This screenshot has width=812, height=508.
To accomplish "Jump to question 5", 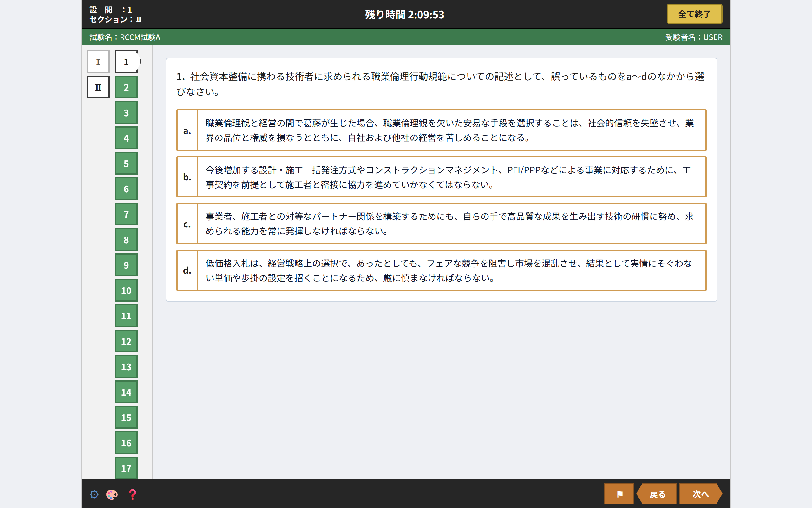I will pyautogui.click(x=127, y=163).
